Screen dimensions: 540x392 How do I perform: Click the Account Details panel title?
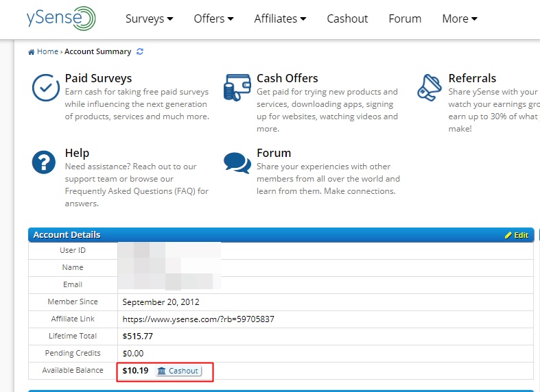coord(67,235)
